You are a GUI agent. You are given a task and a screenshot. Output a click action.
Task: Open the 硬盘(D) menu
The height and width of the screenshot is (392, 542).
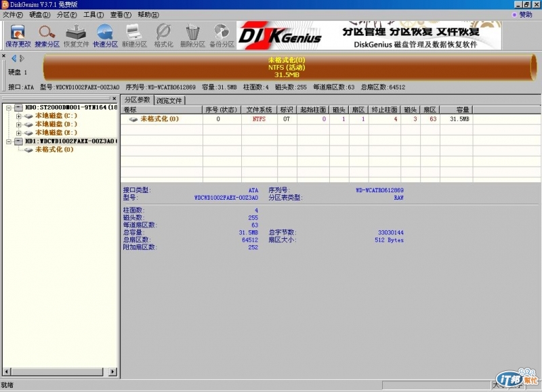pos(40,15)
